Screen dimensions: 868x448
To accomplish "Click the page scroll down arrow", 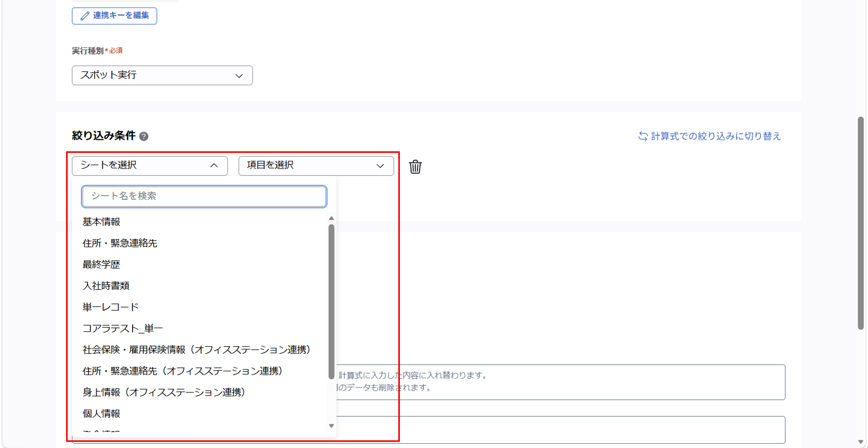I will point(861,442).
